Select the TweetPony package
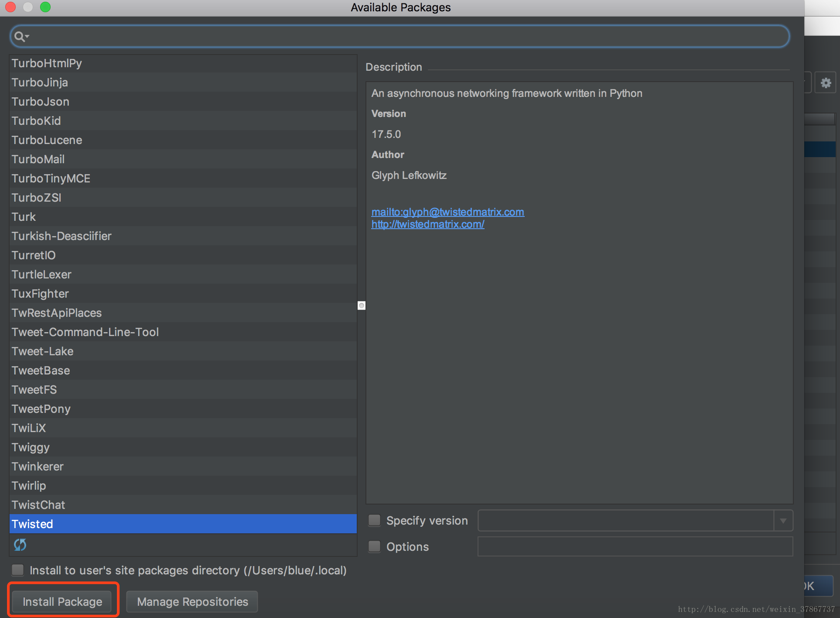The image size is (840, 618). (183, 409)
